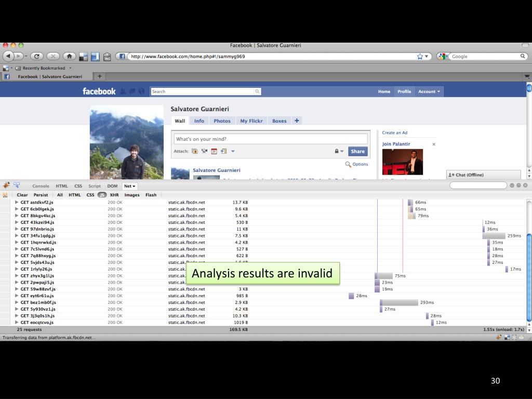Expand the GET astdkvf2.js request row
Viewport: 532px width, 399px height.
click(x=16, y=202)
